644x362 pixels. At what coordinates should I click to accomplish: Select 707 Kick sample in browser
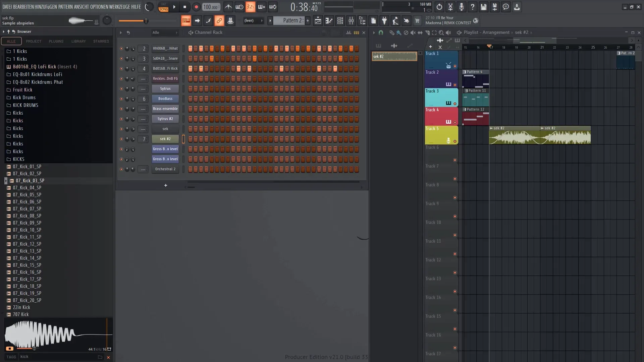(21, 314)
